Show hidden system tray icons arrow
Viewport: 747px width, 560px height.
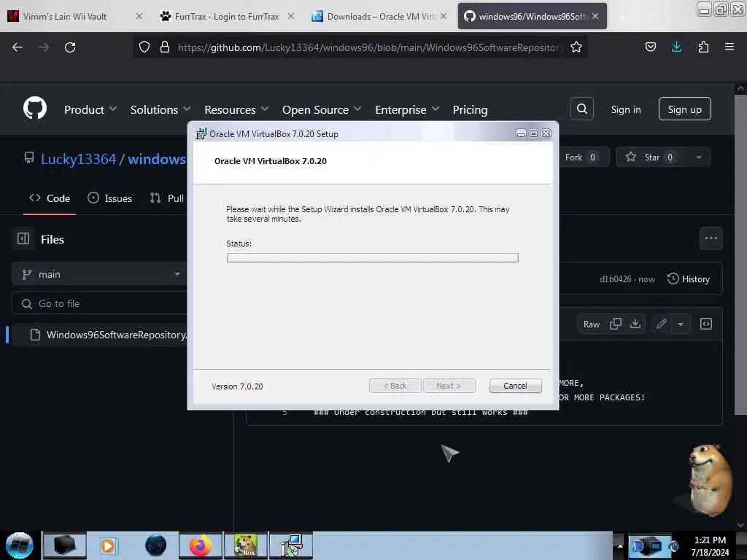coord(620,545)
